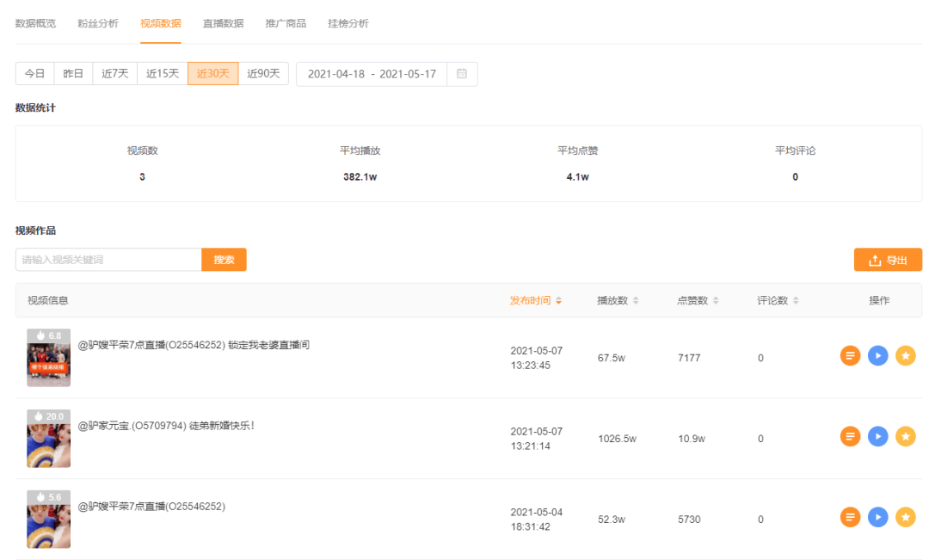929x560 pixels.
Task: Click play icon for the 52.3w video
Action: pos(877,517)
